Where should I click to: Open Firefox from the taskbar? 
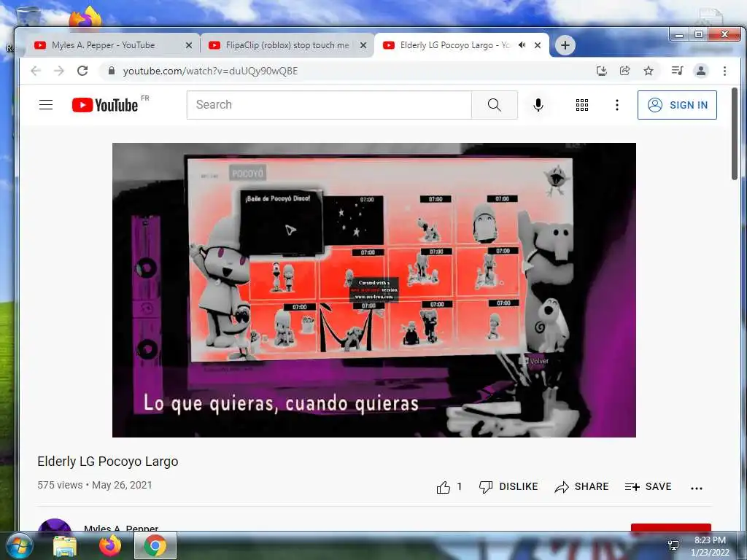tap(110, 545)
